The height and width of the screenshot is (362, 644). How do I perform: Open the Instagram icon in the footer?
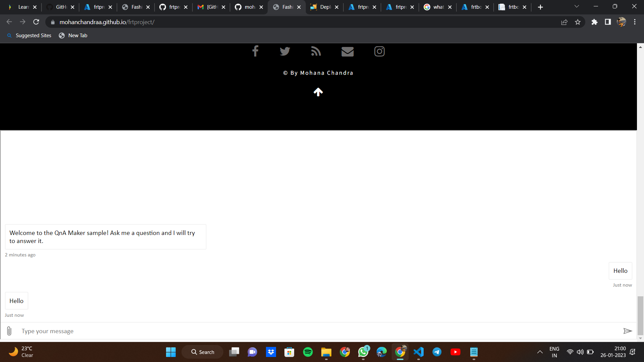(379, 51)
